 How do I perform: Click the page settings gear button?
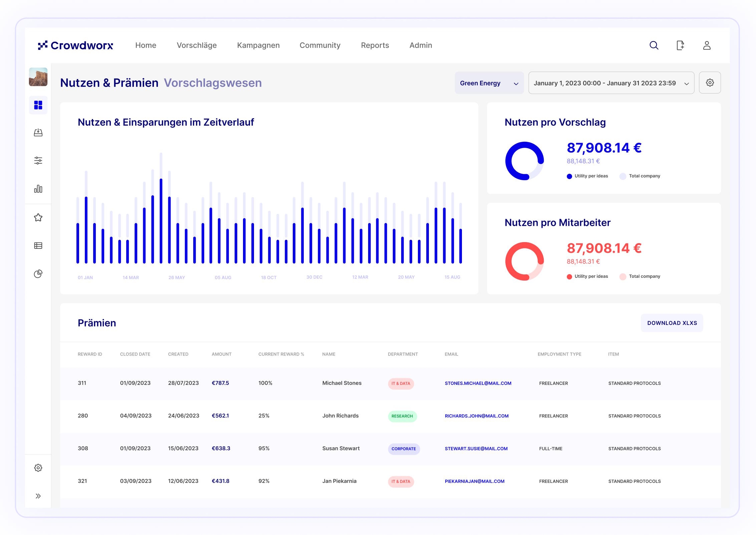pyautogui.click(x=710, y=83)
